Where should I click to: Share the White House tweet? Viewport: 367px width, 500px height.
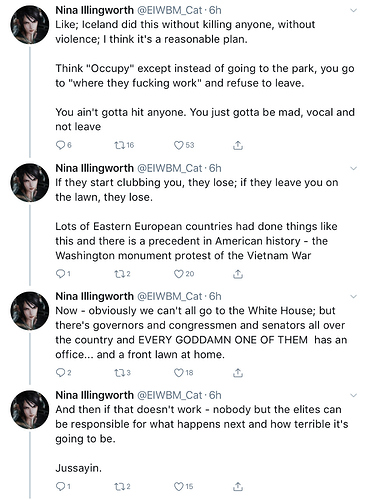tap(238, 373)
